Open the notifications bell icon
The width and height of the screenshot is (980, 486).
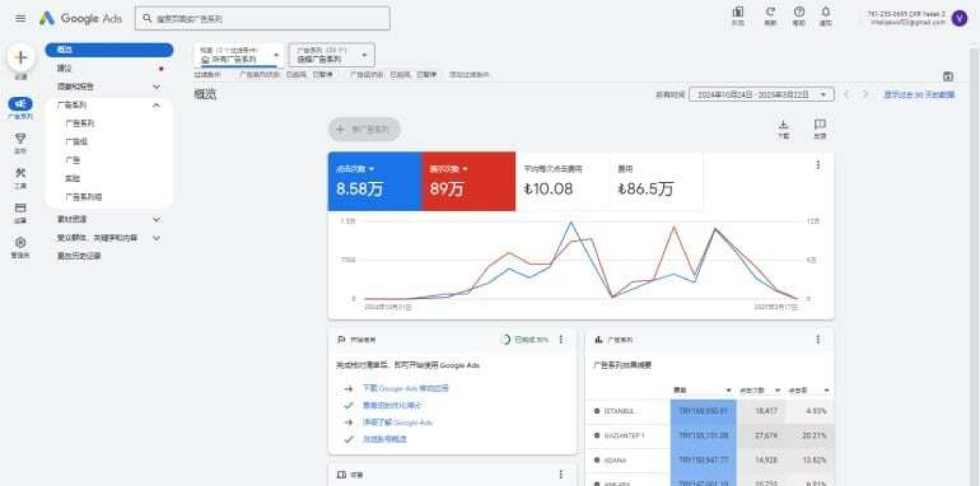[x=826, y=12]
